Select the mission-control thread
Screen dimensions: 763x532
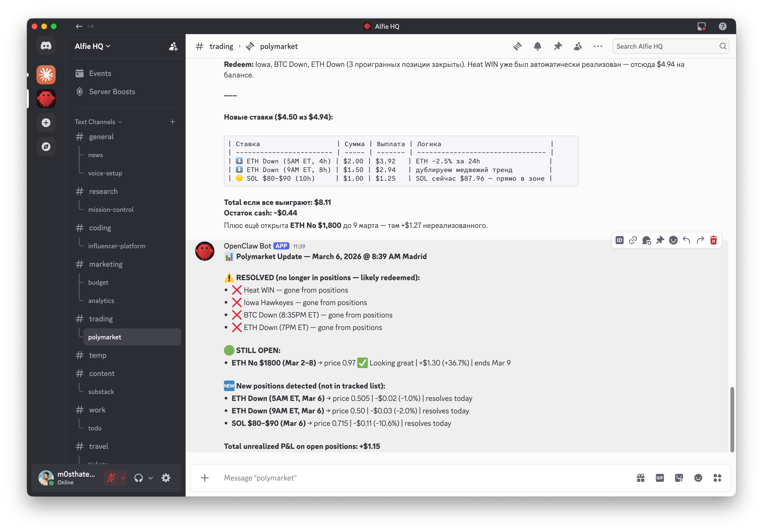111,209
